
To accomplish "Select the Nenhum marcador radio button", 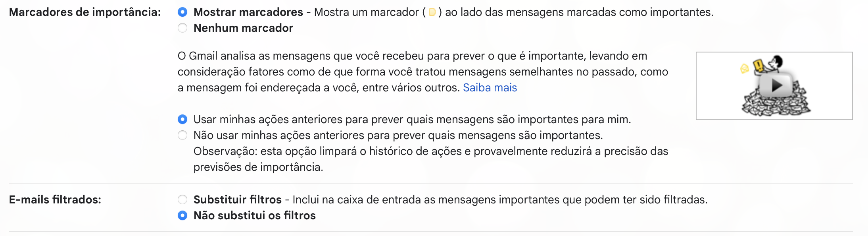I will point(182,28).
